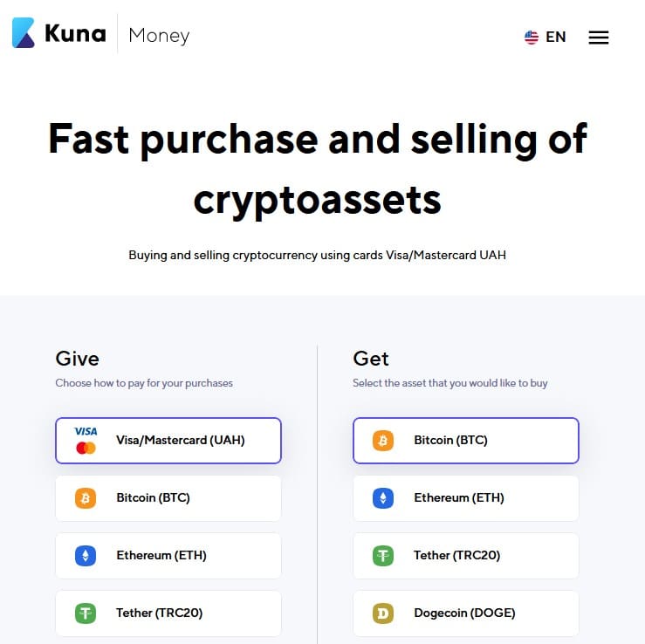Open the hamburger menu

click(599, 38)
